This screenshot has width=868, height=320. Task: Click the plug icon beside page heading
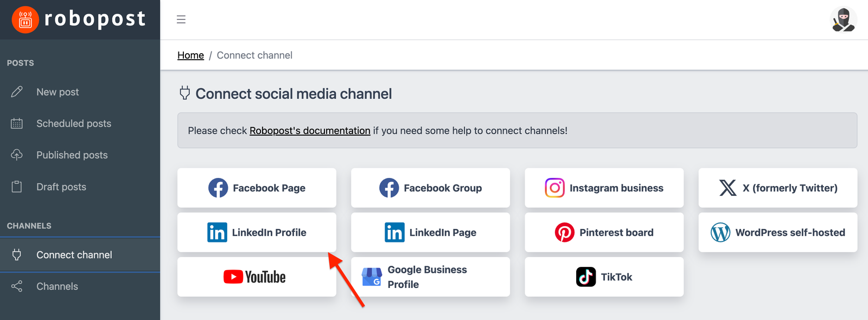(184, 93)
